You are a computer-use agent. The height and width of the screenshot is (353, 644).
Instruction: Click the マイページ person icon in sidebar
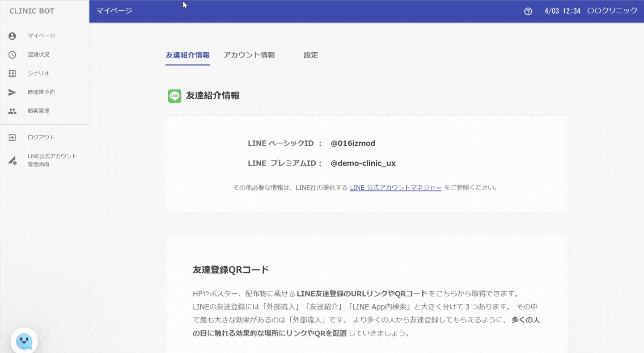point(12,36)
